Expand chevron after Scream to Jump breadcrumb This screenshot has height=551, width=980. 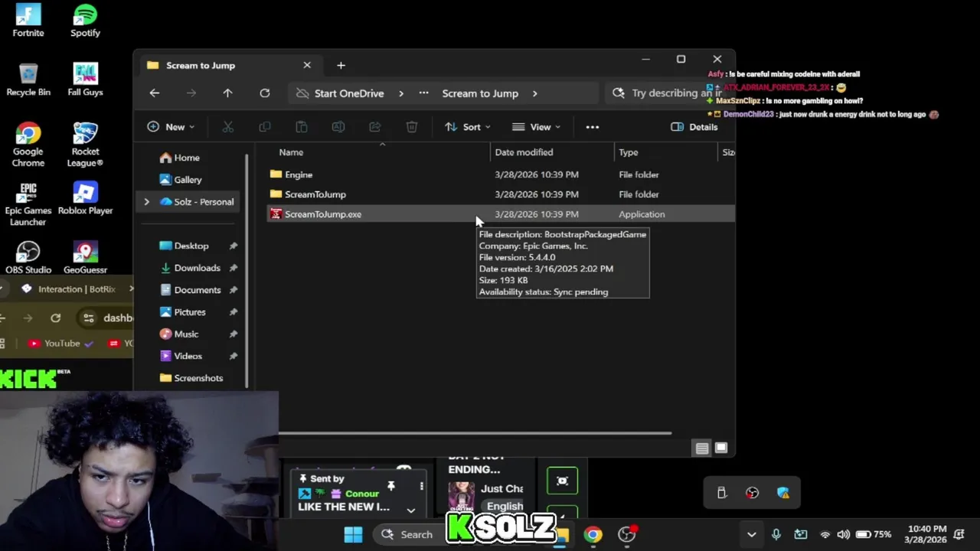[534, 93]
